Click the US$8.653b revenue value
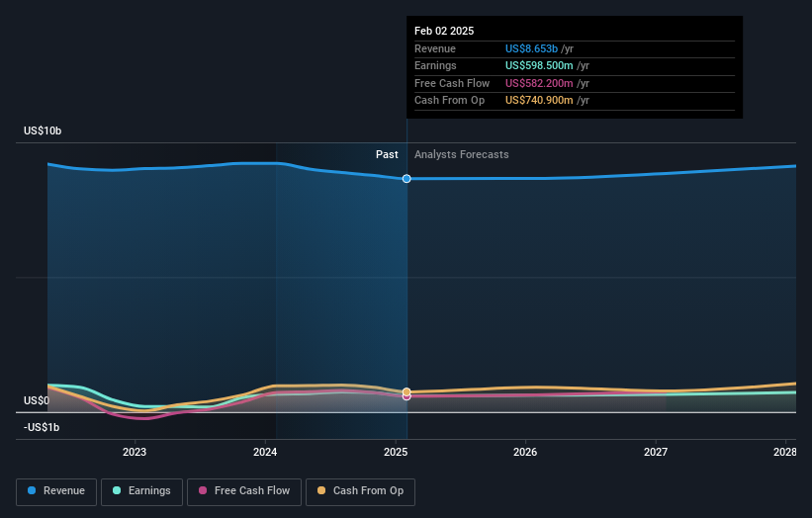 531,48
